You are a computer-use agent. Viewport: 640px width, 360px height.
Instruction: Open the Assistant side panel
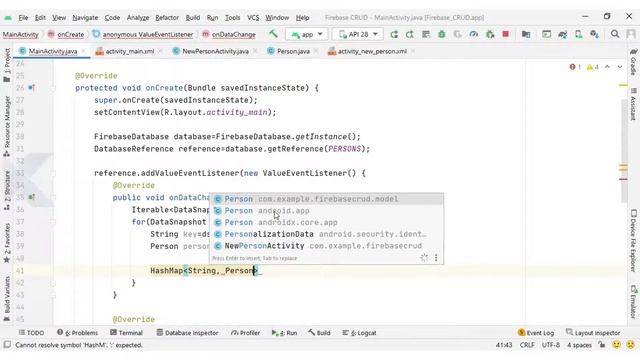[x=633, y=104]
